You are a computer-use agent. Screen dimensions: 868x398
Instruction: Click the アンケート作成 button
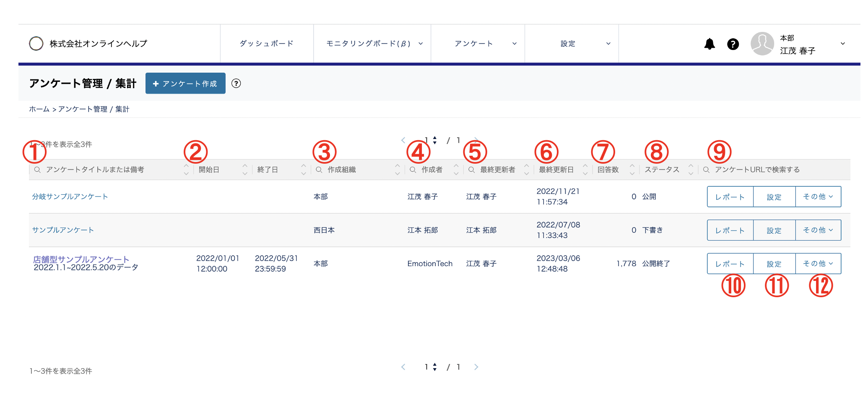click(x=185, y=84)
